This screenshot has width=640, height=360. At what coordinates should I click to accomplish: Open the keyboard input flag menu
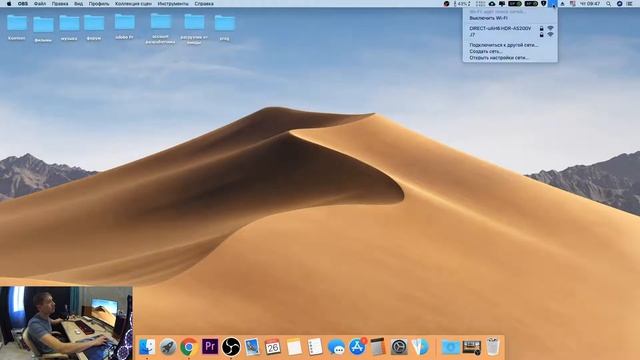click(573, 4)
